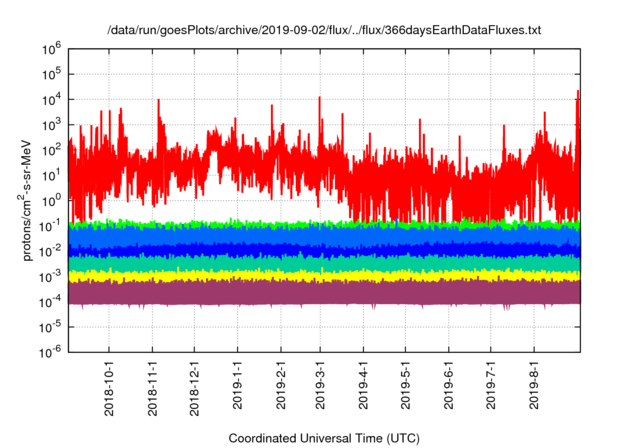
Task: Click the 10^-3 y-axis tick label
Action: point(51,277)
